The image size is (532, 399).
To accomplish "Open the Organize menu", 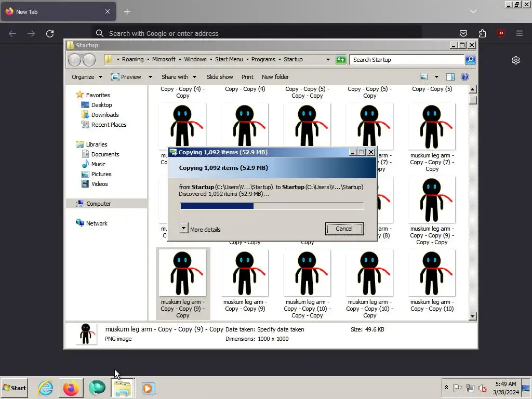I will [x=87, y=77].
